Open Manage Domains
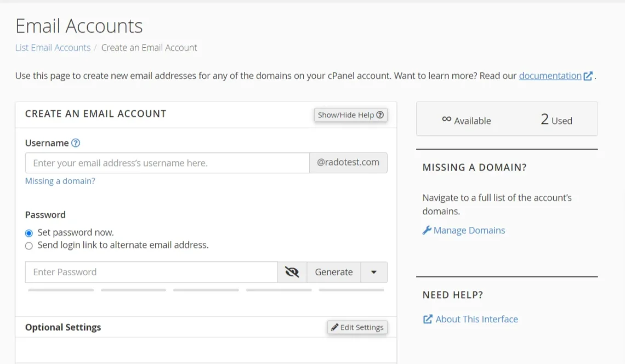The width and height of the screenshot is (625, 364). pos(468,230)
